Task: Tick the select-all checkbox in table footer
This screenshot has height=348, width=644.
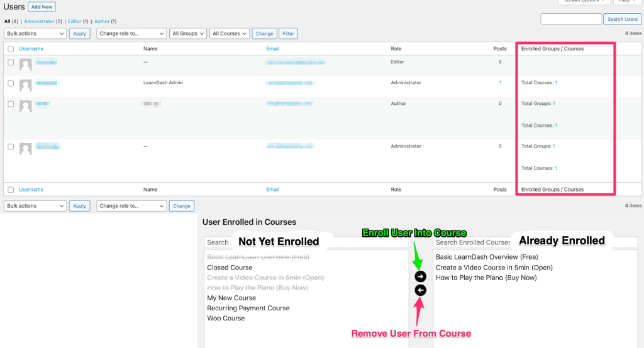Action: [11, 190]
